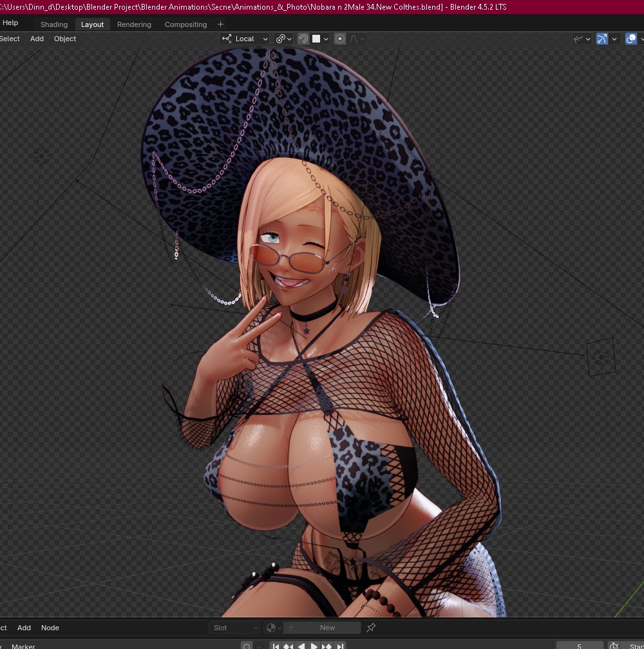Open the material Slot dropdown
Image resolution: width=644 pixels, height=649 pixels.
(x=234, y=628)
